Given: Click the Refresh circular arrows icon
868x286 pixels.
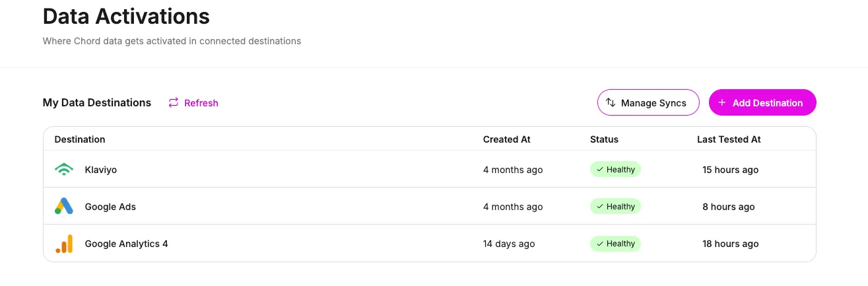Looking at the screenshot, I should (174, 102).
